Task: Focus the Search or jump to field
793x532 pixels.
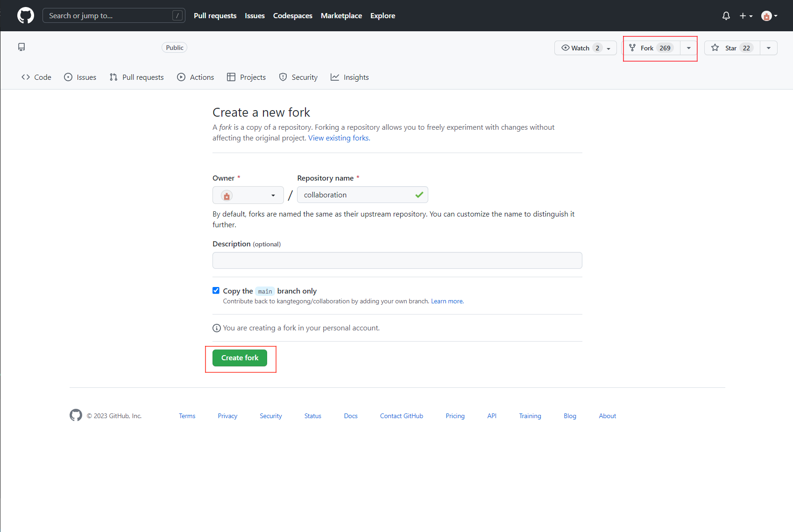Action: click(x=114, y=15)
